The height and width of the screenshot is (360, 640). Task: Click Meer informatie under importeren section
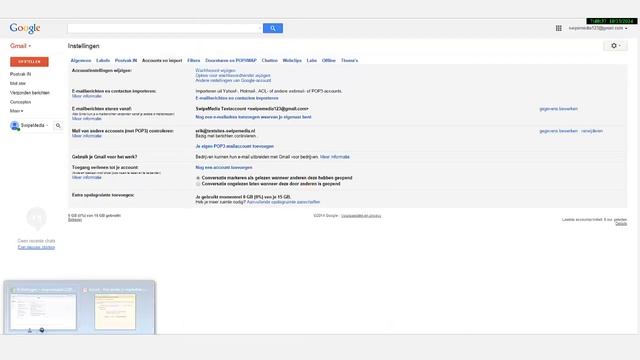pos(87,96)
